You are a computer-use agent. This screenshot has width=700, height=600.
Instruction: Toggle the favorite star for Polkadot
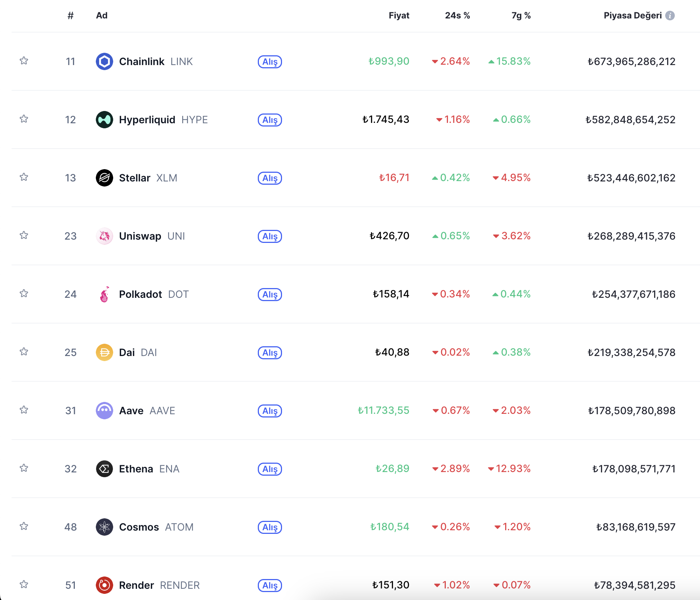pos(24,293)
